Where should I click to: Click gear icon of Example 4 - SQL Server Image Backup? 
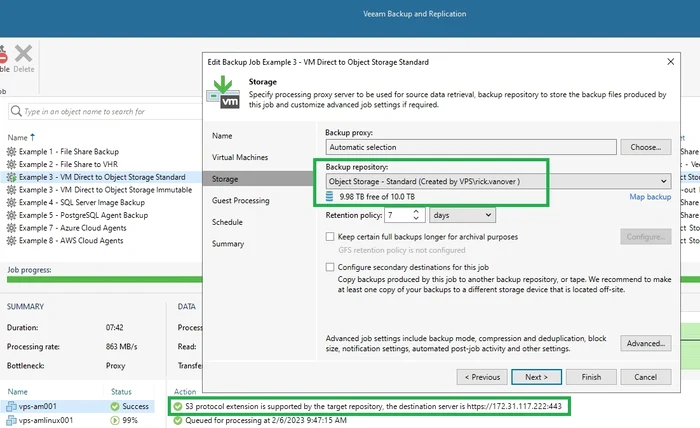pos(11,203)
